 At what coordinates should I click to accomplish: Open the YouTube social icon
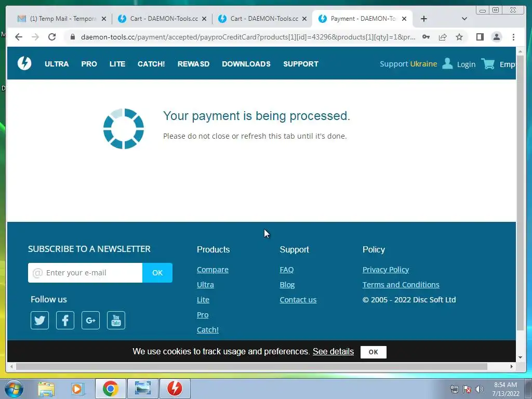click(x=116, y=320)
